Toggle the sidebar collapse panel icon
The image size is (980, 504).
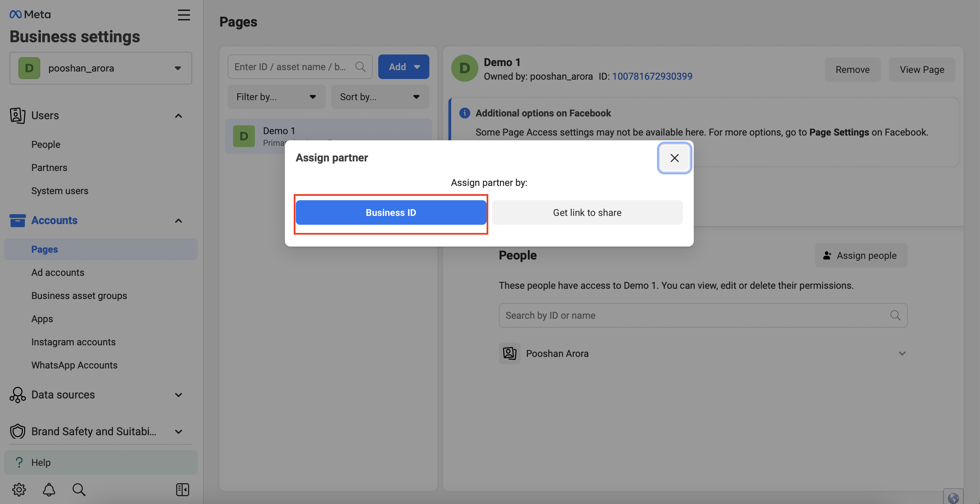(x=183, y=490)
